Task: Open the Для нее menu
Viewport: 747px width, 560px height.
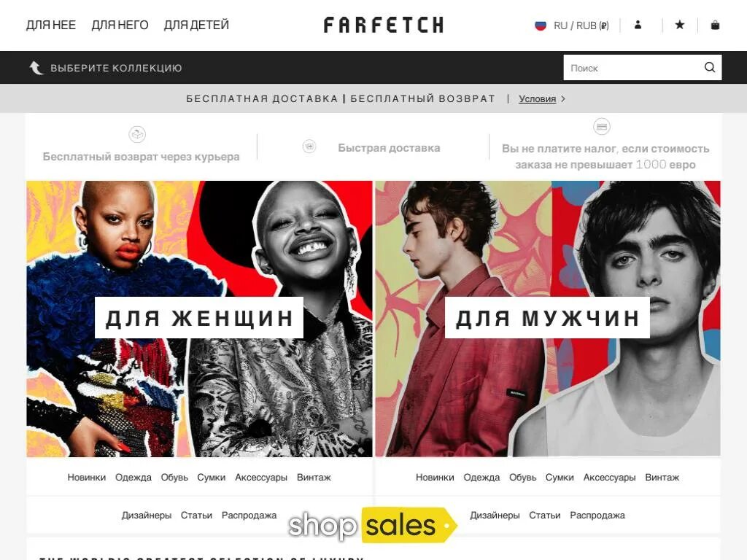Action: 51,25
